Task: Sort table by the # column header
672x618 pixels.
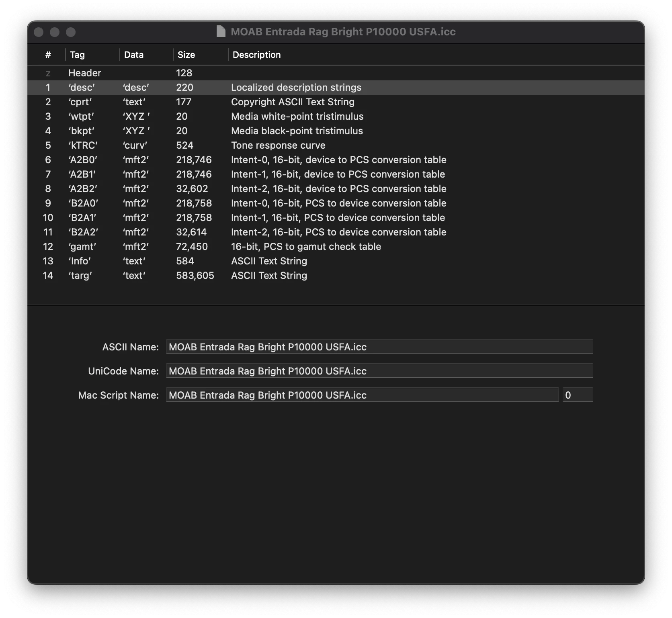Action: pos(48,55)
